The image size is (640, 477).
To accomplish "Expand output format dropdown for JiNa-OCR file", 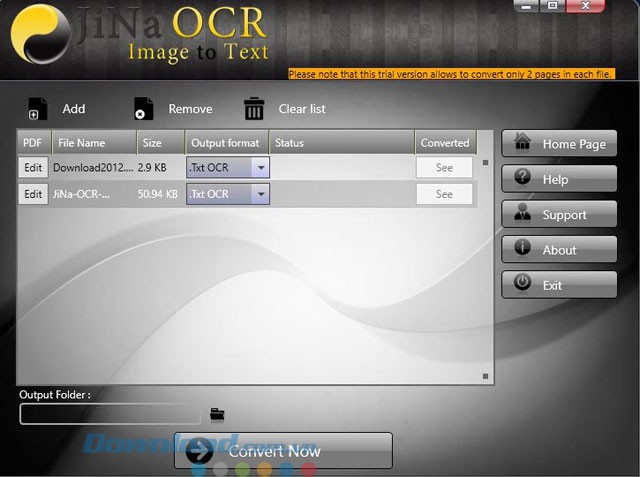I will [x=260, y=194].
